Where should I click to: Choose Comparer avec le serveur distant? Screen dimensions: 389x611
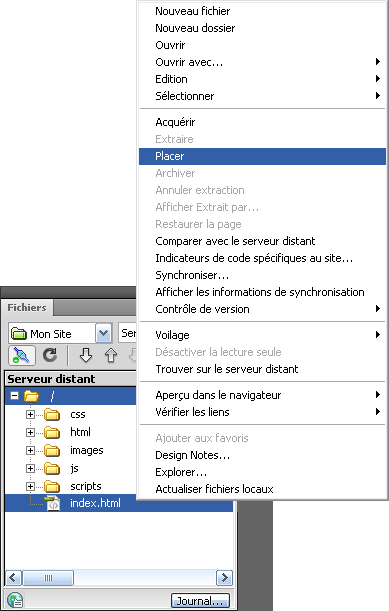click(x=262, y=241)
